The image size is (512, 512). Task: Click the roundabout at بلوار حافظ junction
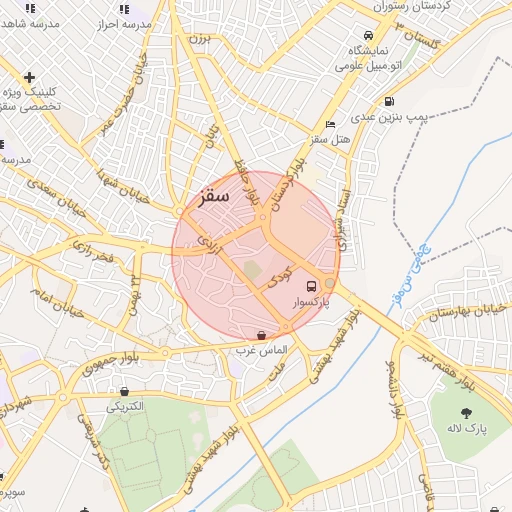pos(263,217)
